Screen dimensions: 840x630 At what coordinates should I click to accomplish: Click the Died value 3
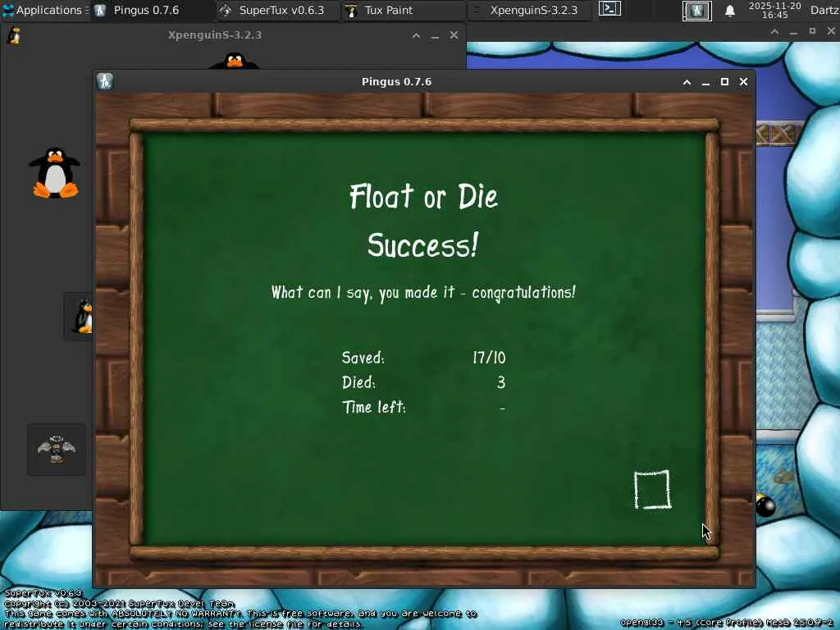(501, 382)
